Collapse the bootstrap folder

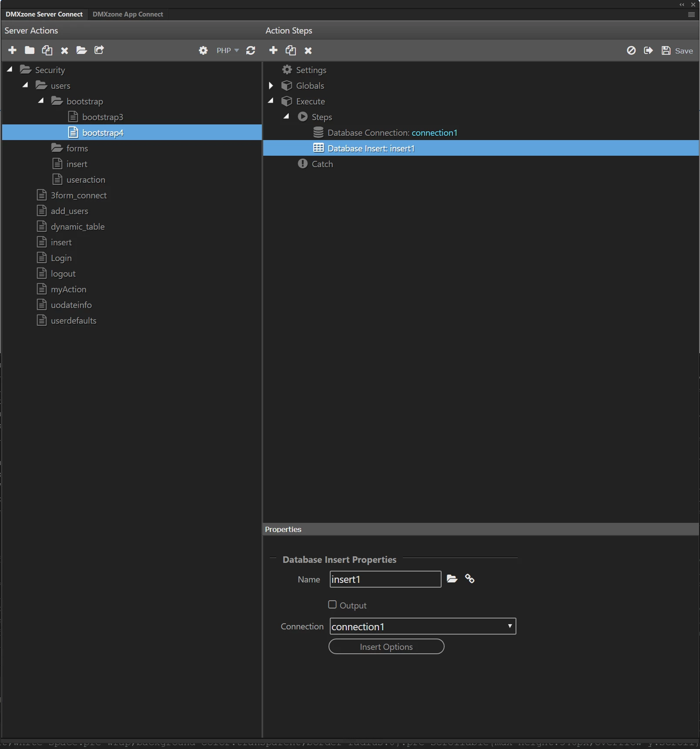pos(41,100)
